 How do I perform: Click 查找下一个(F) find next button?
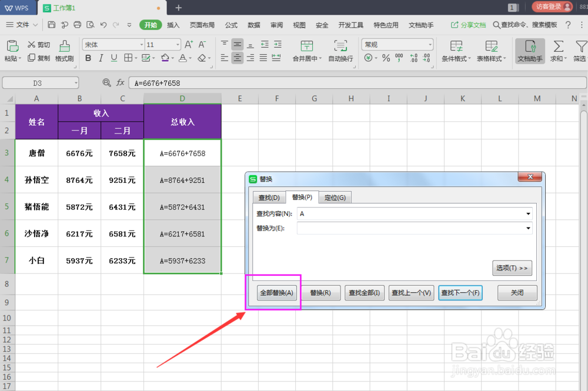460,293
